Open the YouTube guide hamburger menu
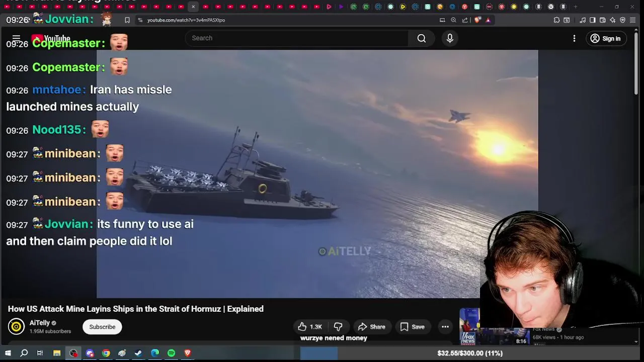644x362 pixels. 16,38
